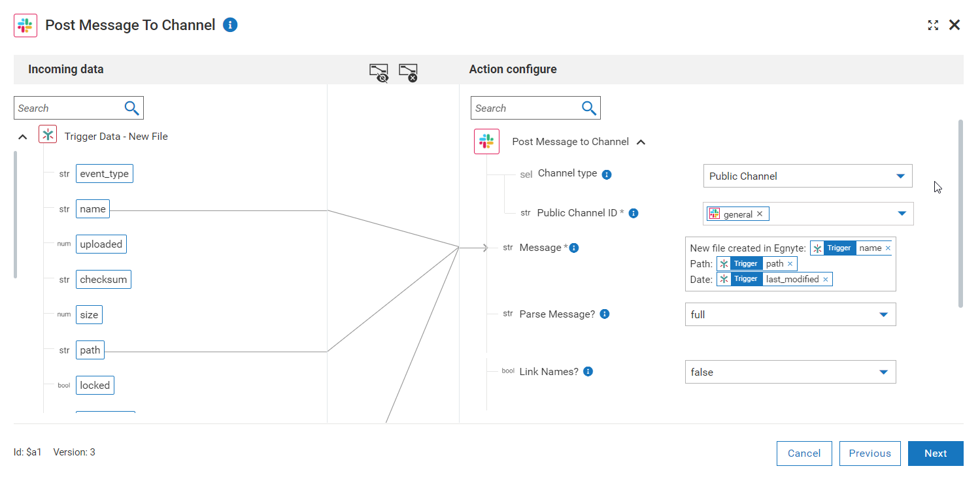Remove the Trigger name chip from the Message
The image size is (980, 479).
(x=887, y=248)
